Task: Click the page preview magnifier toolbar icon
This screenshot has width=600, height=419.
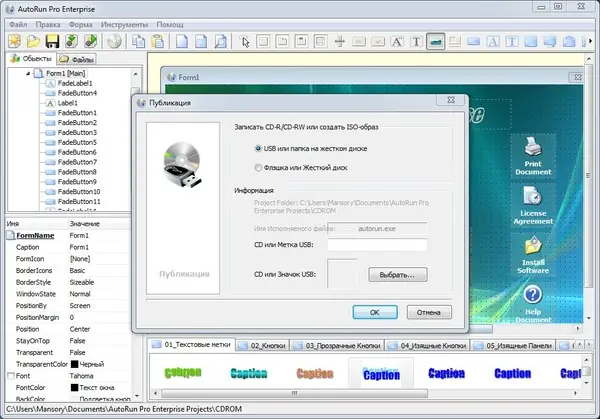Action: pos(220,41)
